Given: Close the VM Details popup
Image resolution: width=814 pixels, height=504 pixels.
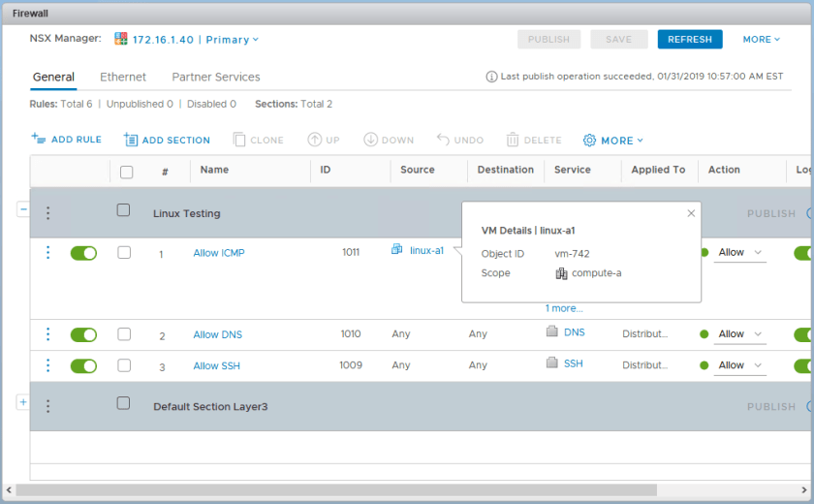Looking at the screenshot, I should (x=691, y=213).
